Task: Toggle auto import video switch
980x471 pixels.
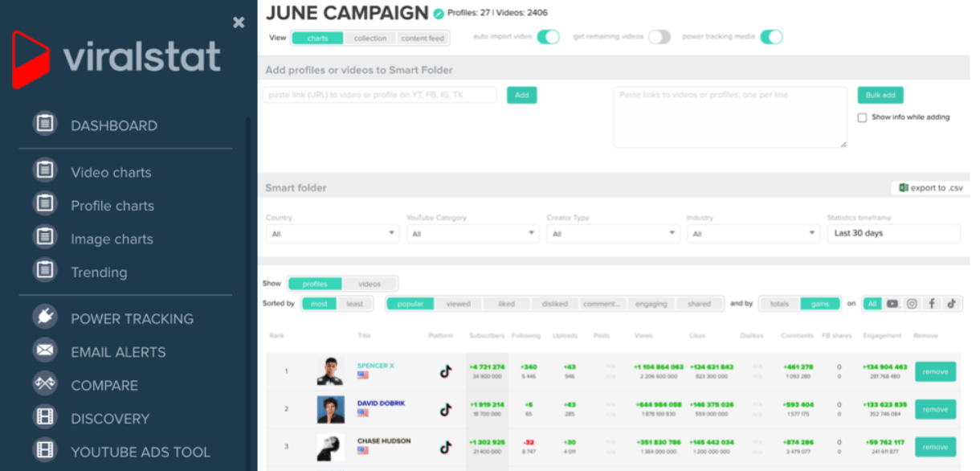Action: click(x=548, y=37)
